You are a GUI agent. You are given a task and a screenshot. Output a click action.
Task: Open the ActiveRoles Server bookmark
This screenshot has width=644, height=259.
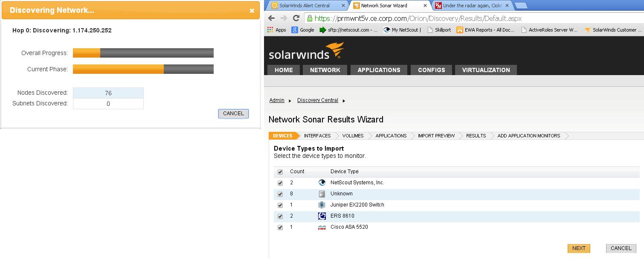coord(549,30)
